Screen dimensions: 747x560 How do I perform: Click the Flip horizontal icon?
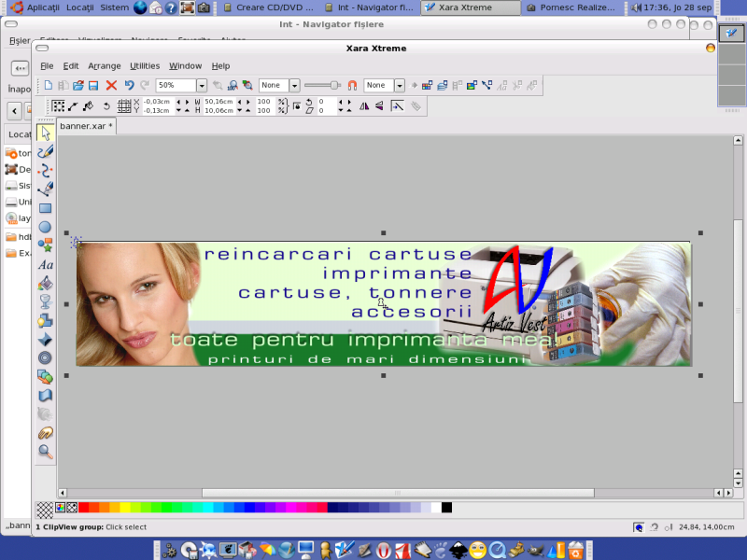tap(364, 105)
